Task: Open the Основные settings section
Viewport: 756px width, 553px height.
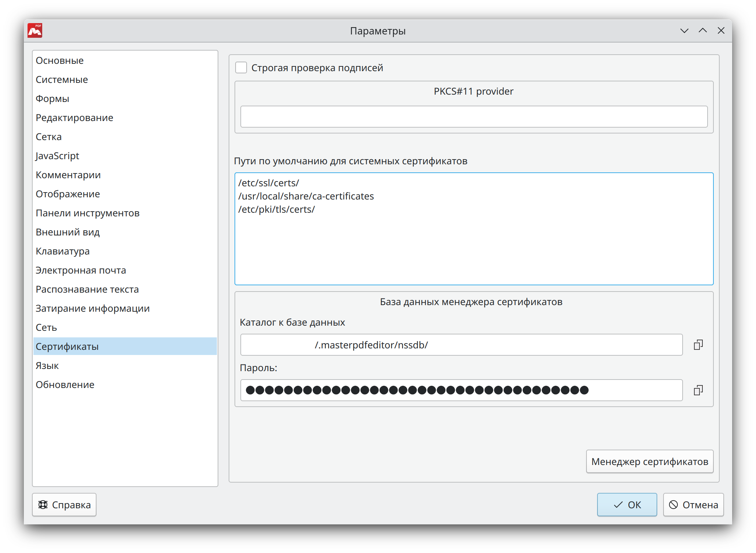Action: (59, 61)
